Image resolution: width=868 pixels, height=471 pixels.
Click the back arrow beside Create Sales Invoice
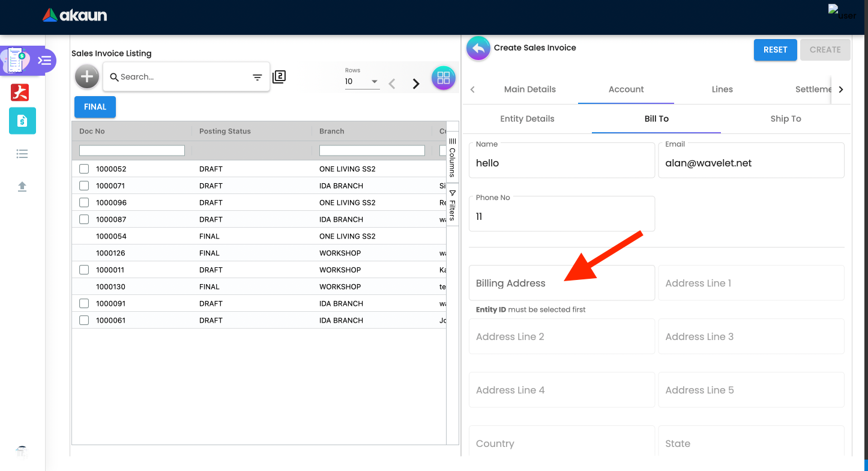point(478,49)
